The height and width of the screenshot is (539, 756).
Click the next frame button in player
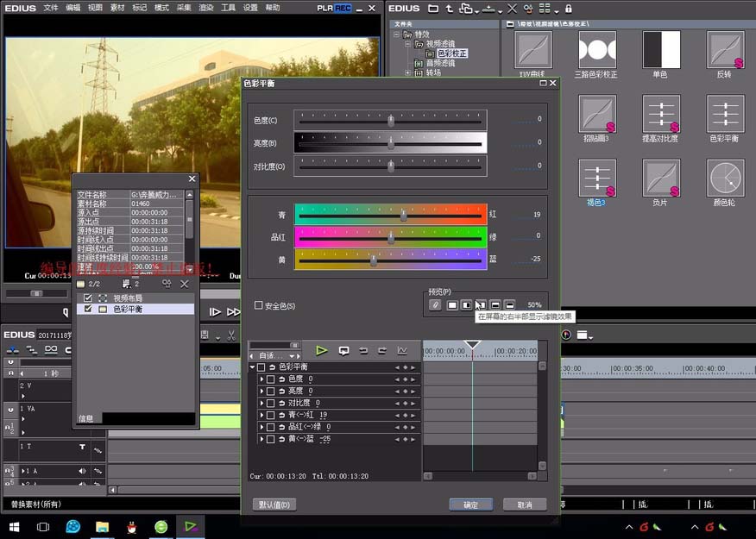[x=215, y=312]
